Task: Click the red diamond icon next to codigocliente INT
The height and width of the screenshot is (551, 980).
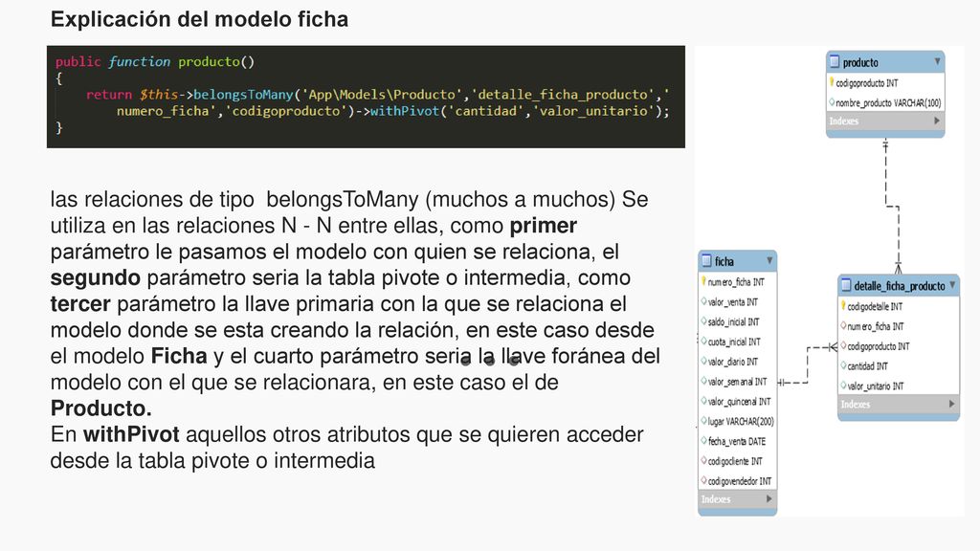Action: coord(703,460)
